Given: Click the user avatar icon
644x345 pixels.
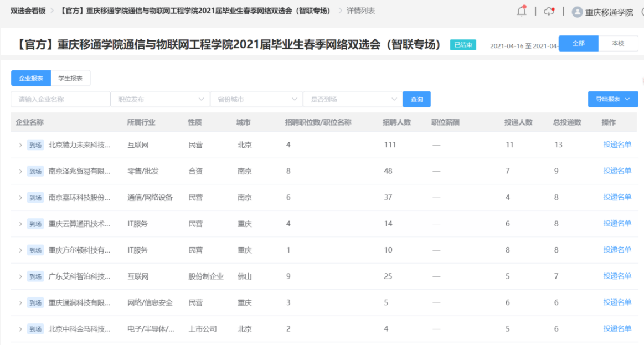Looking at the screenshot, I should tap(578, 12).
